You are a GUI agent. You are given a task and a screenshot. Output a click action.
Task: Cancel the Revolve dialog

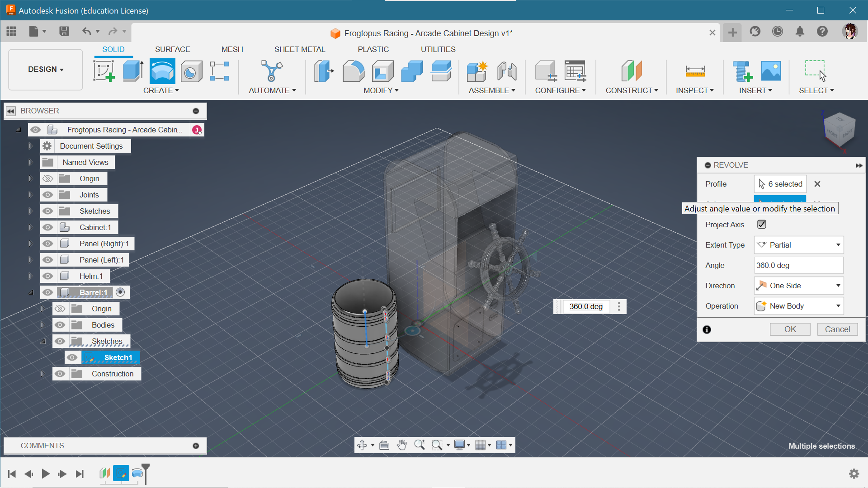tap(837, 329)
